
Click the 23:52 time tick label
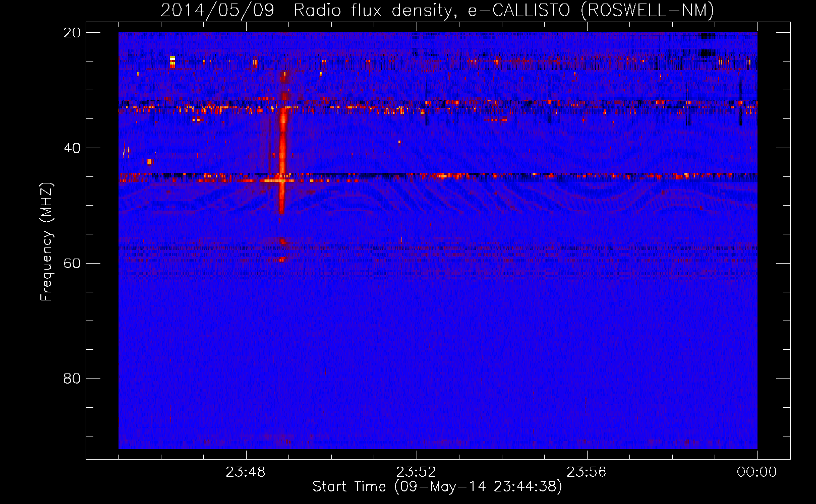416,472
